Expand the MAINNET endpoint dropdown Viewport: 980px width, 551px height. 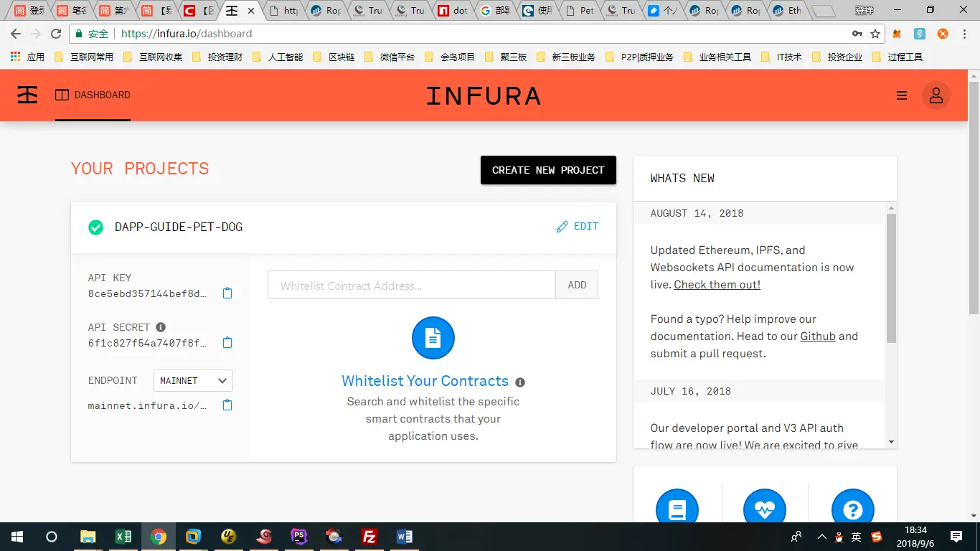point(193,381)
